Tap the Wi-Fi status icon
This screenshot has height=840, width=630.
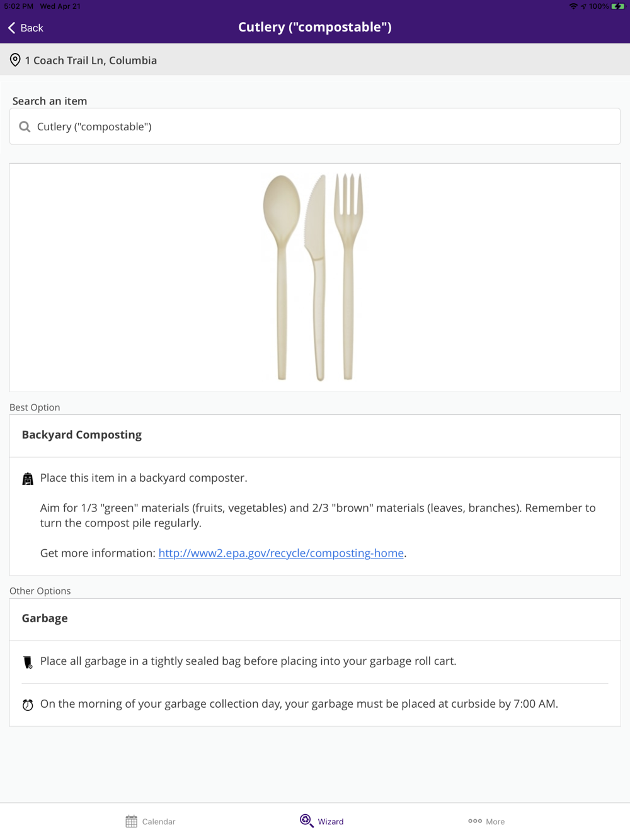pyautogui.click(x=573, y=6)
